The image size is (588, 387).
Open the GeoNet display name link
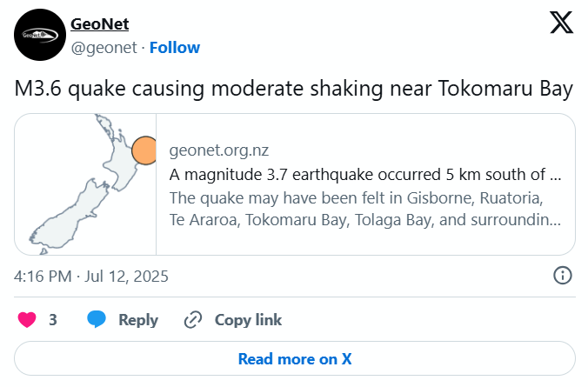point(100,24)
